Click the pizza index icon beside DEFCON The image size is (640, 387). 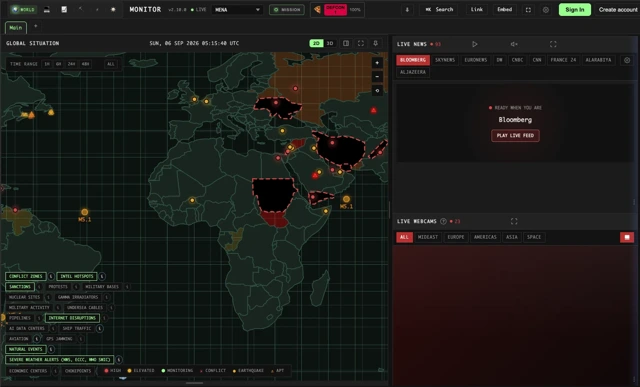(317, 9)
